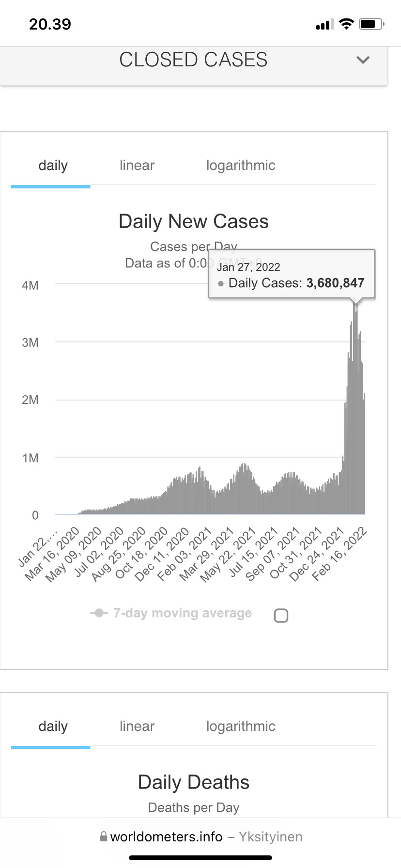Expand the Closed Cases chevron
This screenshot has width=401, height=868.
pos(363,60)
